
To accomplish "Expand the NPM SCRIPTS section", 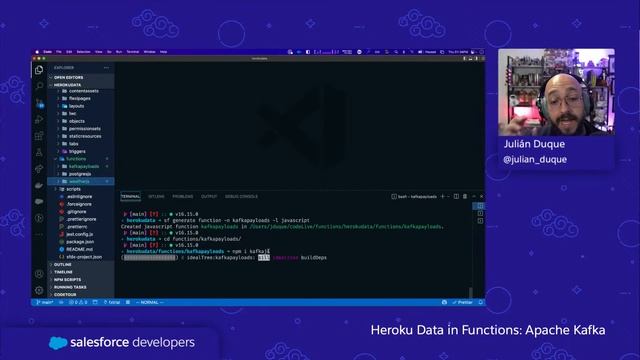I will click(81, 280).
